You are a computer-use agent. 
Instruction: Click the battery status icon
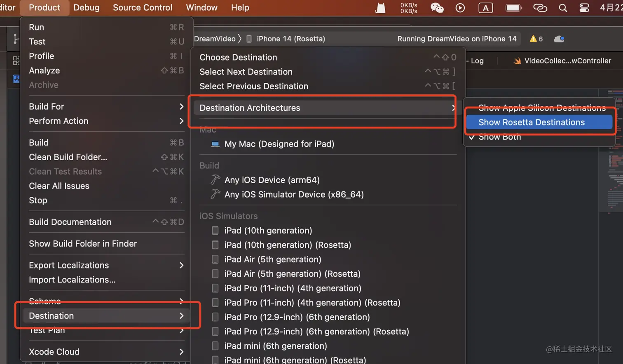tap(513, 8)
